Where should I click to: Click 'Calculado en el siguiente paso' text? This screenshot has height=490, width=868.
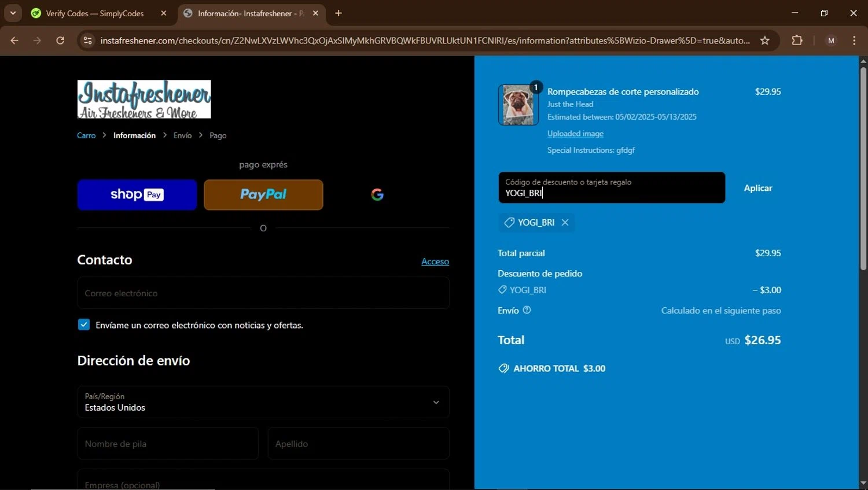coord(721,311)
